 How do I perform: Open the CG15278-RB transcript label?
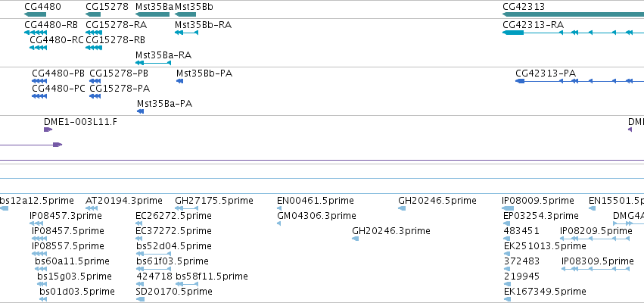click(x=116, y=40)
